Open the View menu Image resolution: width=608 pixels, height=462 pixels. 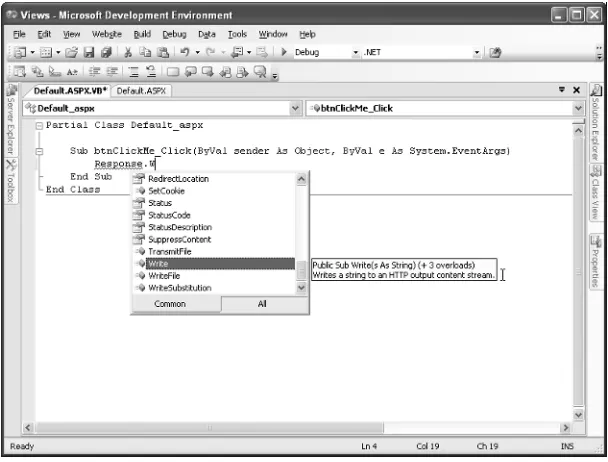(72, 35)
